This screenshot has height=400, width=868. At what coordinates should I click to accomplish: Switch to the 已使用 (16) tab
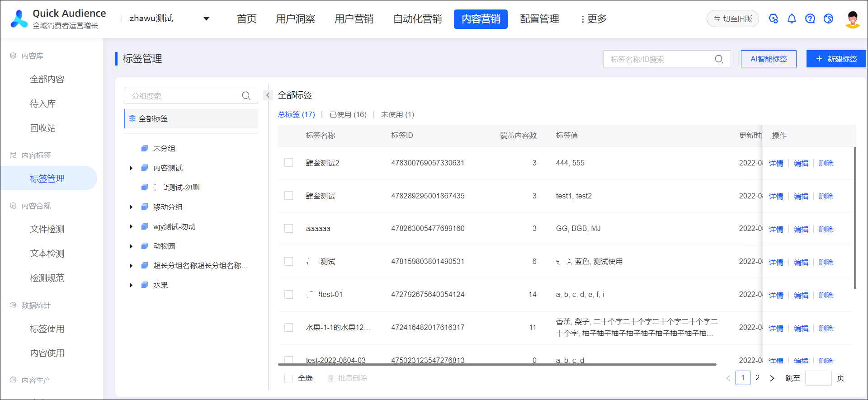tap(348, 115)
